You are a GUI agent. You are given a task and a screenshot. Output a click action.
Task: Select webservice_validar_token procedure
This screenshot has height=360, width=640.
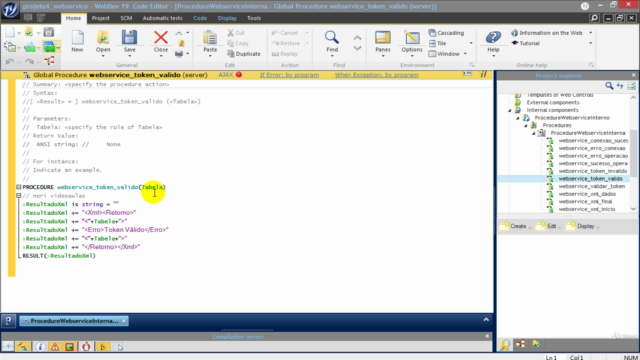(x=591, y=186)
